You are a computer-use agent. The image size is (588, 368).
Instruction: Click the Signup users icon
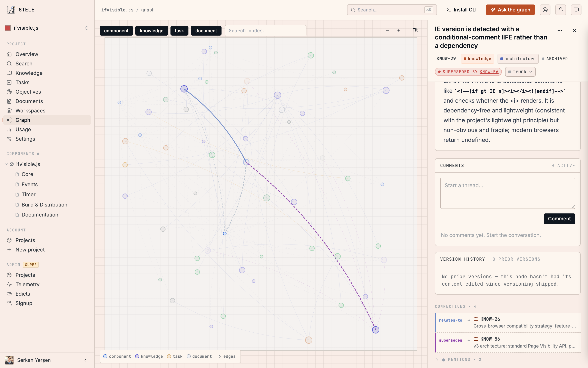[9, 303]
